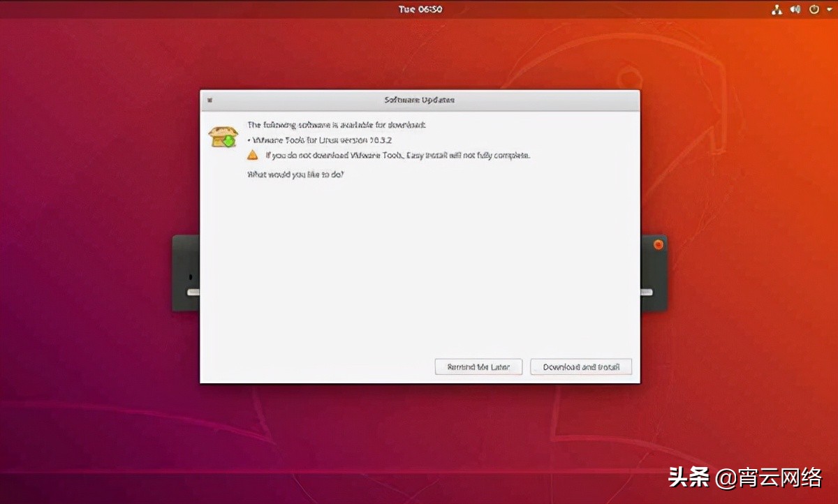Select "What would you like to do?" text
The width and height of the screenshot is (838, 504).
(296, 175)
